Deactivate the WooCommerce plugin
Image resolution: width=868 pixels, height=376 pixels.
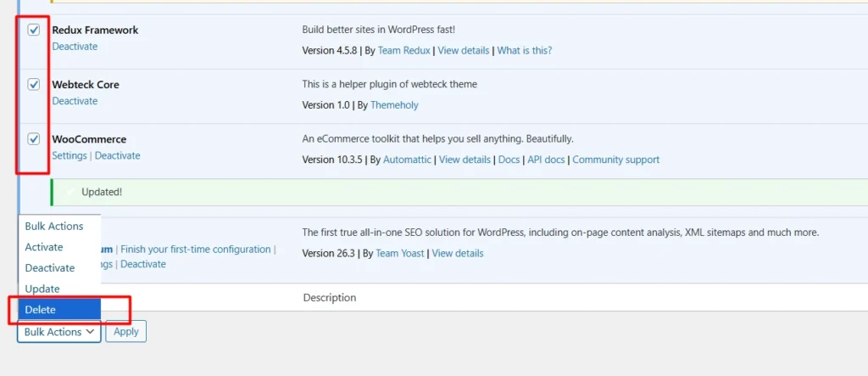coord(117,155)
